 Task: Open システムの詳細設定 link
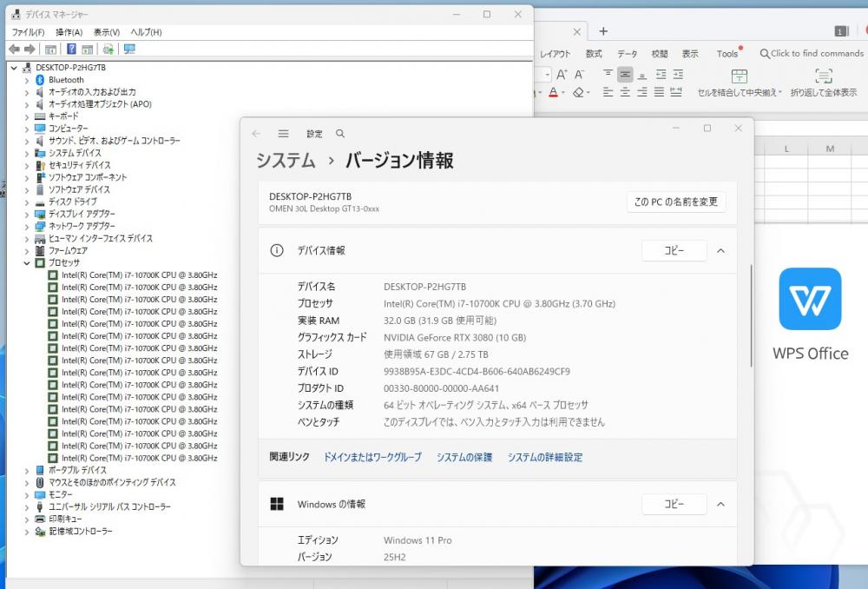tap(545, 457)
